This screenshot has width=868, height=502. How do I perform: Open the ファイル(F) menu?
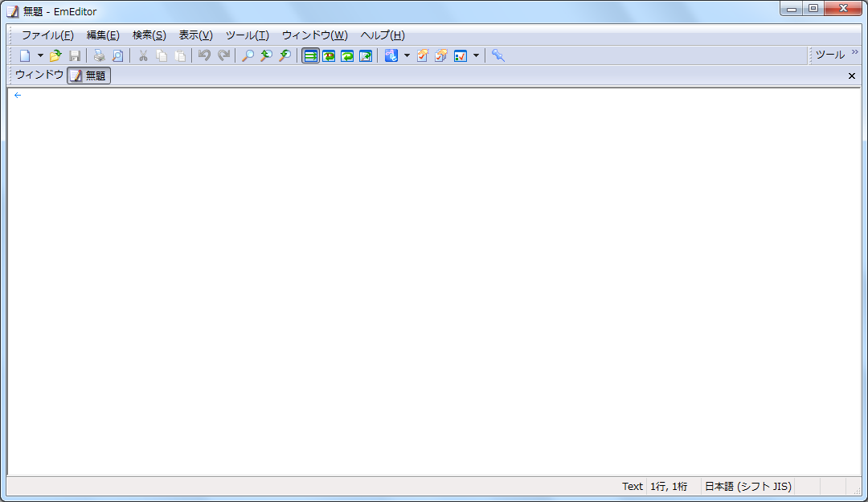point(47,35)
